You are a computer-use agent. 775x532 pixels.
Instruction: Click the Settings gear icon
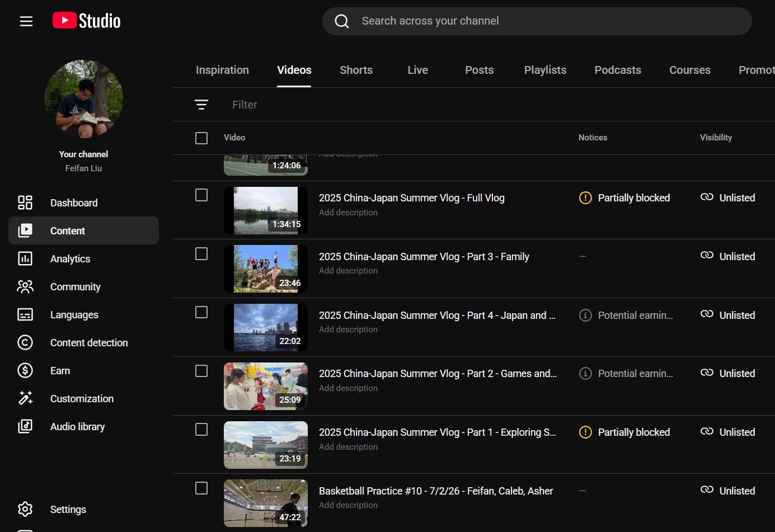click(x=25, y=509)
